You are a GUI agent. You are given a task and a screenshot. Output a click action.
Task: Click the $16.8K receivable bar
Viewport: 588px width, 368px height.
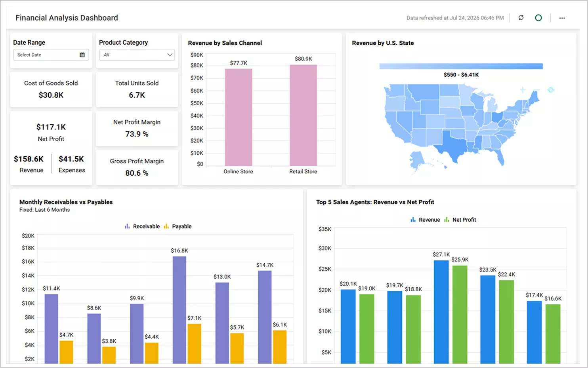179,310
